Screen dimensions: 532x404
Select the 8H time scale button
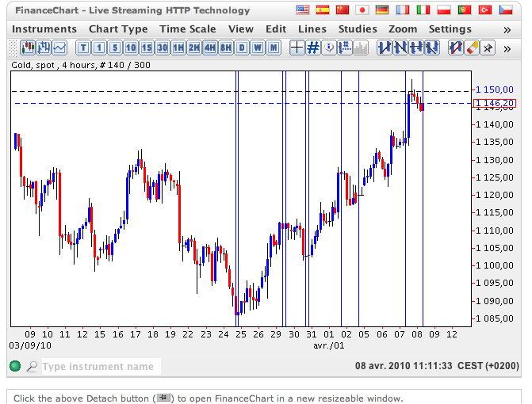click(x=226, y=48)
